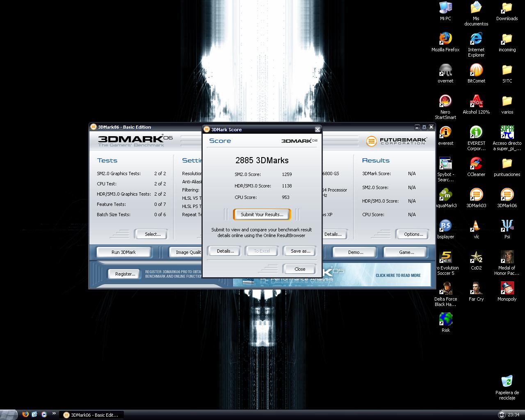Click the '2885 3DMarks' score text
This screenshot has height=420, width=525.
pos(262,160)
